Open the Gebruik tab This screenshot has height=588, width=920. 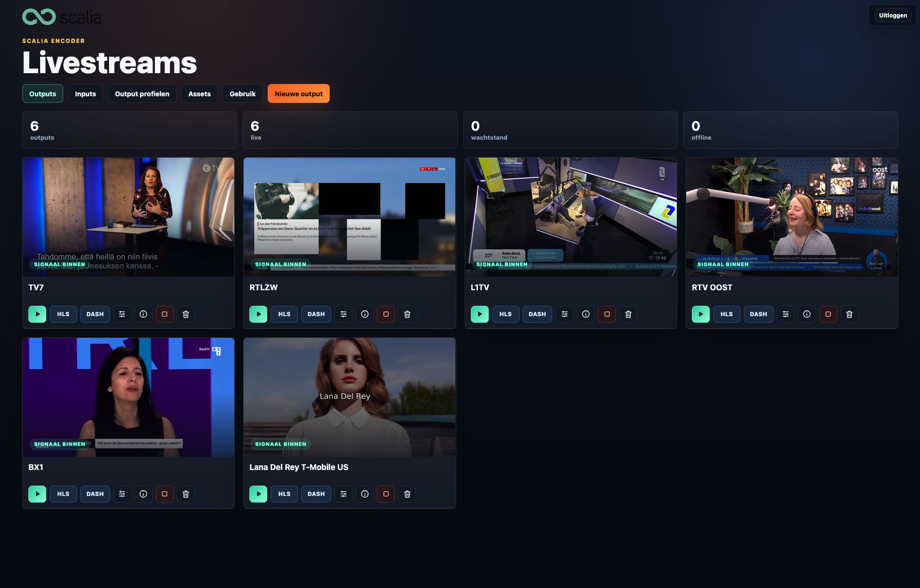click(x=243, y=94)
